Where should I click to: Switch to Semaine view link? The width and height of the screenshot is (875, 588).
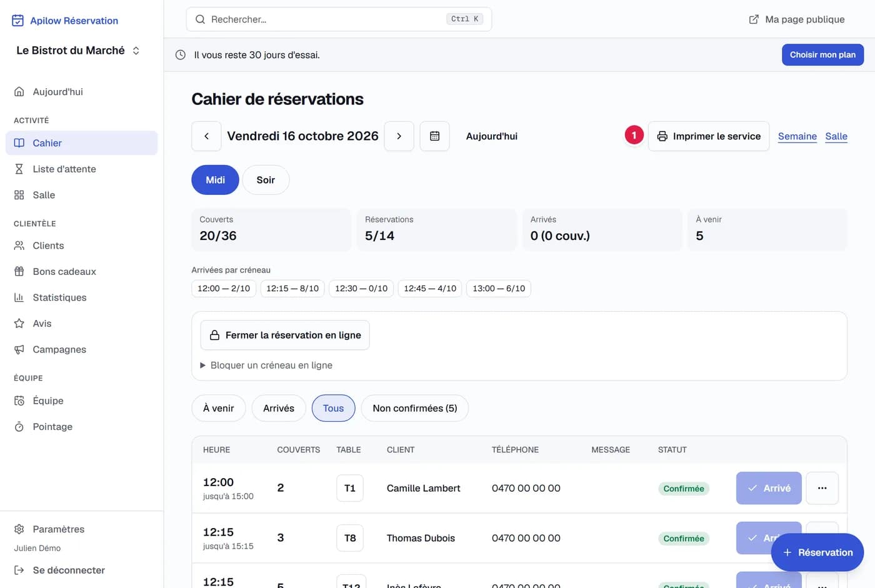(797, 136)
